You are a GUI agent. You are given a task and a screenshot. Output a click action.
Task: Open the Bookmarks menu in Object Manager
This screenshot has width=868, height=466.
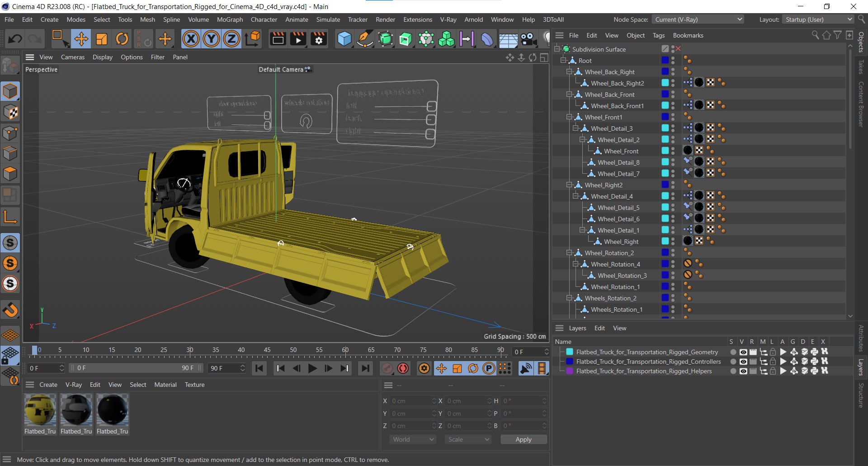(688, 35)
